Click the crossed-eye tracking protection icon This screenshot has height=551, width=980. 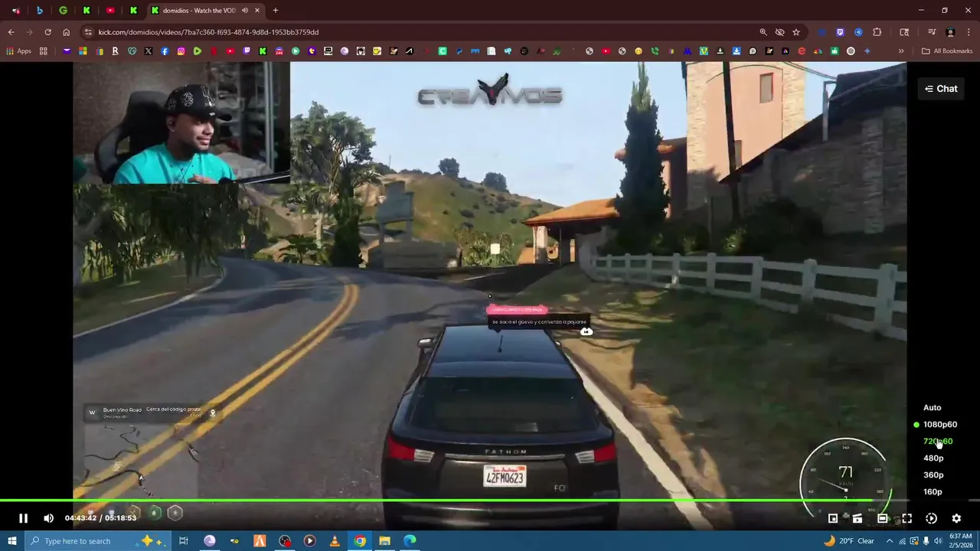(x=779, y=32)
